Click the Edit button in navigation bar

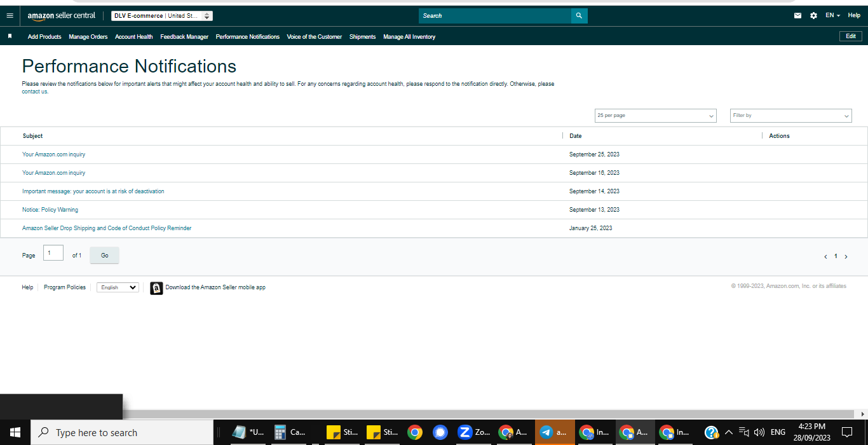point(851,36)
